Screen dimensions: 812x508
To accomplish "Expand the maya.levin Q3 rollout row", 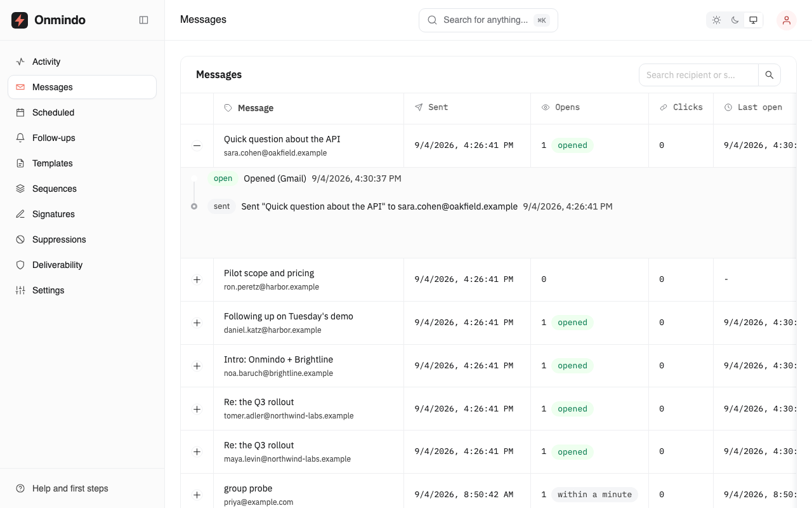I will (x=197, y=451).
